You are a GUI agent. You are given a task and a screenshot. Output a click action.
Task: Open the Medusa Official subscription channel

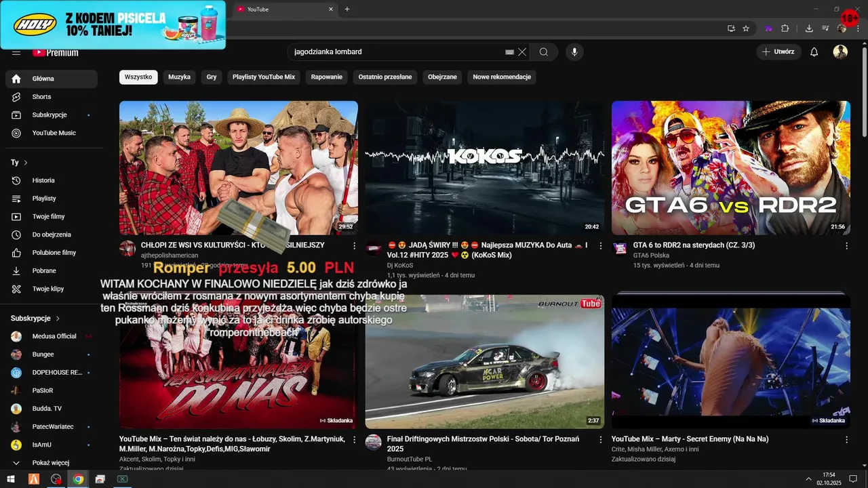tap(52, 336)
